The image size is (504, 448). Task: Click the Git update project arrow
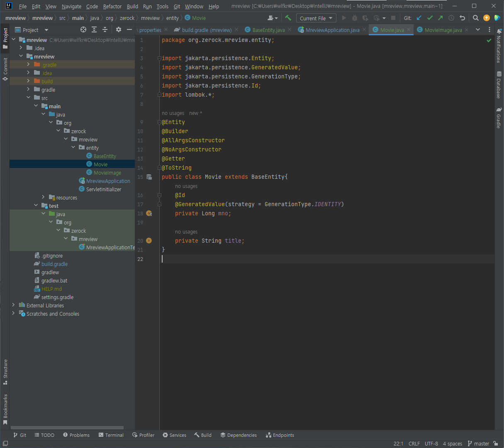[x=419, y=18]
